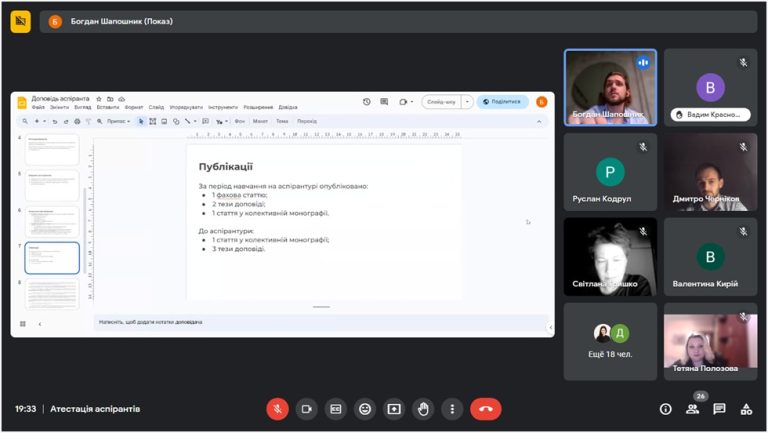Toggle the camera button

click(307, 409)
